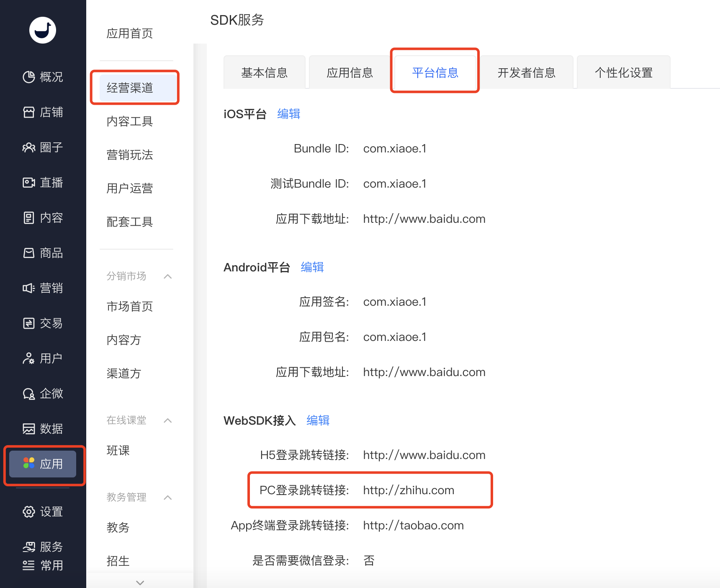Click the 数据 chart icon
The width and height of the screenshot is (720, 588).
(28, 429)
